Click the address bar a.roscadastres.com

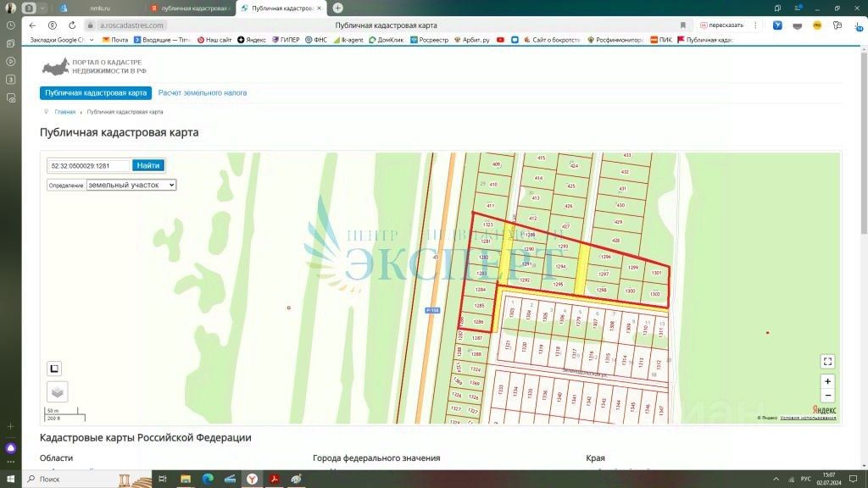131,25
